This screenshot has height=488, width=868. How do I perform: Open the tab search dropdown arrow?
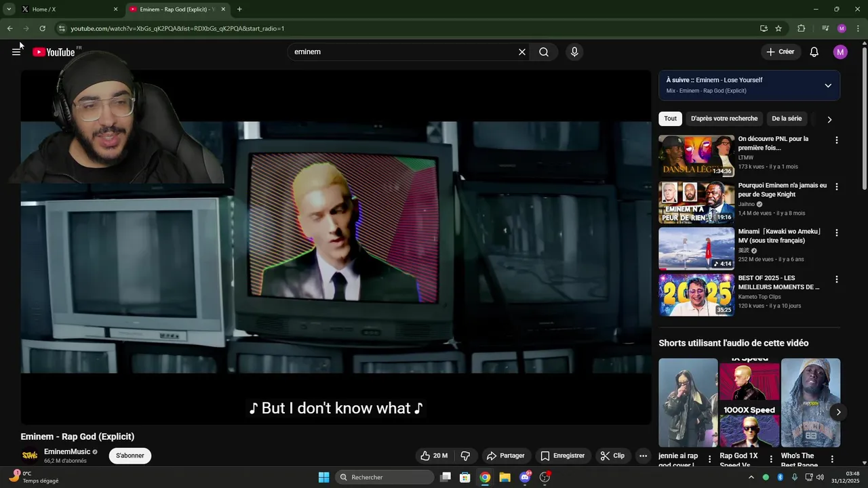click(x=9, y=9)
